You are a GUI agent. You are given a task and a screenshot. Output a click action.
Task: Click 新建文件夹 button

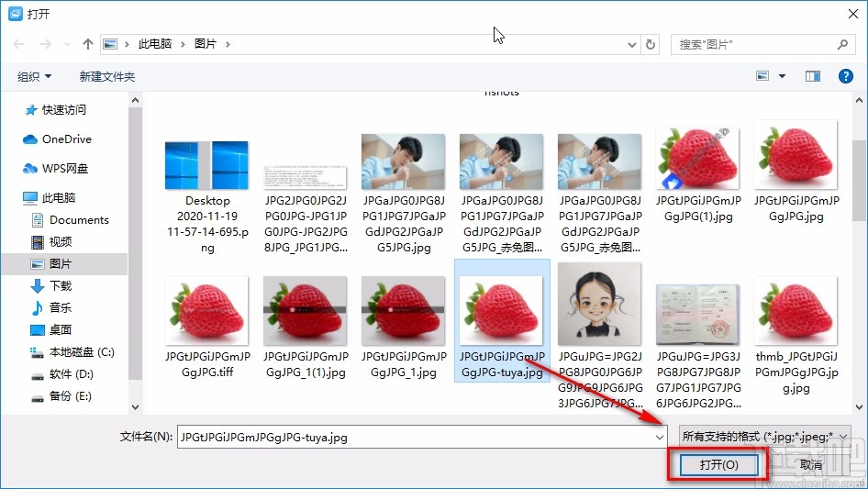(x=106, y=76)
